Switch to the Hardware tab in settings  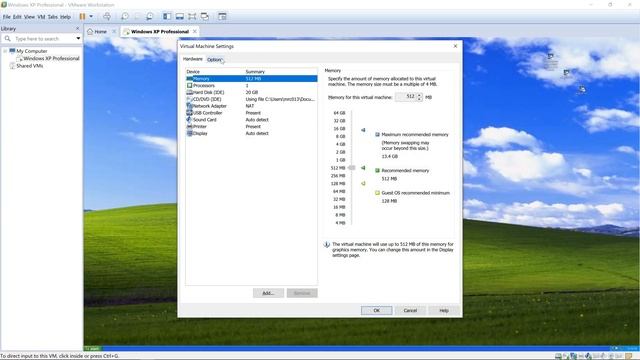(192, 59)
